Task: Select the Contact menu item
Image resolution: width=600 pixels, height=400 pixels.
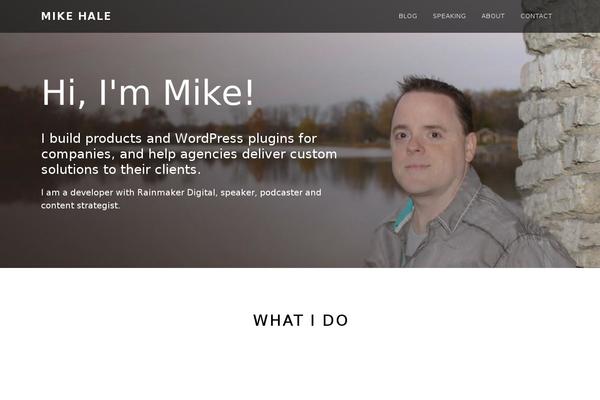Action: pos(536,16)
